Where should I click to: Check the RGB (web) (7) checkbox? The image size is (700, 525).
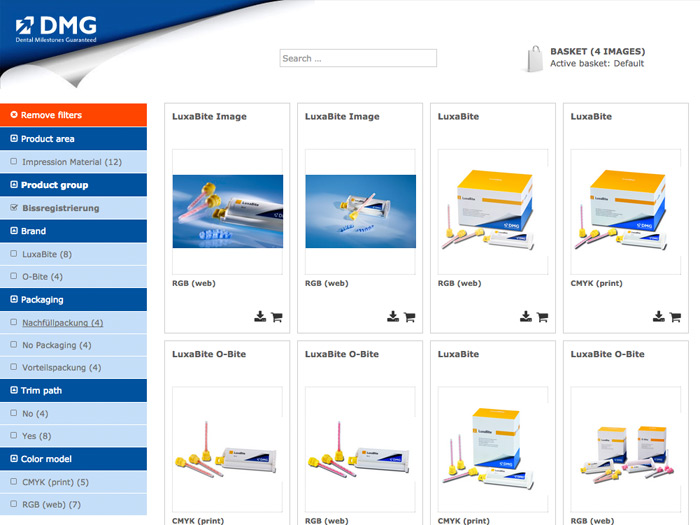[x=14, y=504]
